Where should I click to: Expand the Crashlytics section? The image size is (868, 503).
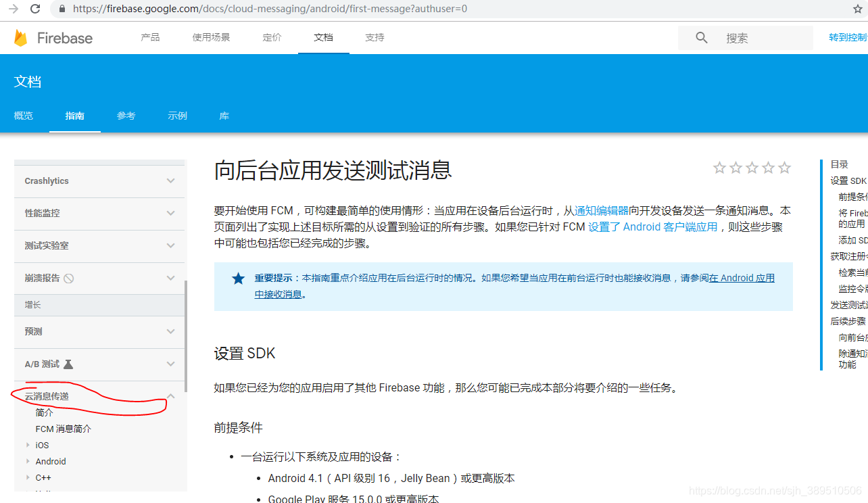pyautogui.click(x=170, y=181)
